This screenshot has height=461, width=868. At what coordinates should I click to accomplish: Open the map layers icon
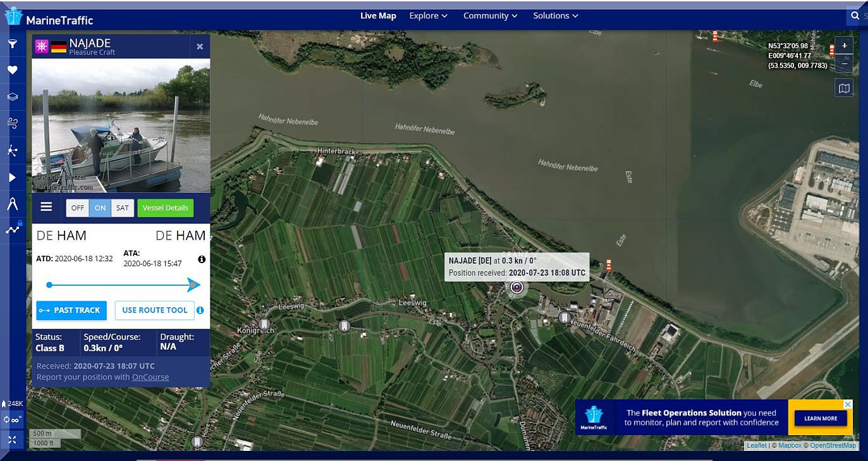point(12,97)
